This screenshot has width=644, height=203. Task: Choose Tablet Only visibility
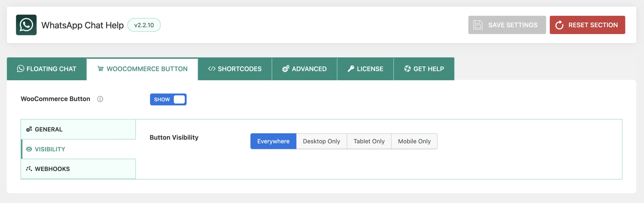369,141
